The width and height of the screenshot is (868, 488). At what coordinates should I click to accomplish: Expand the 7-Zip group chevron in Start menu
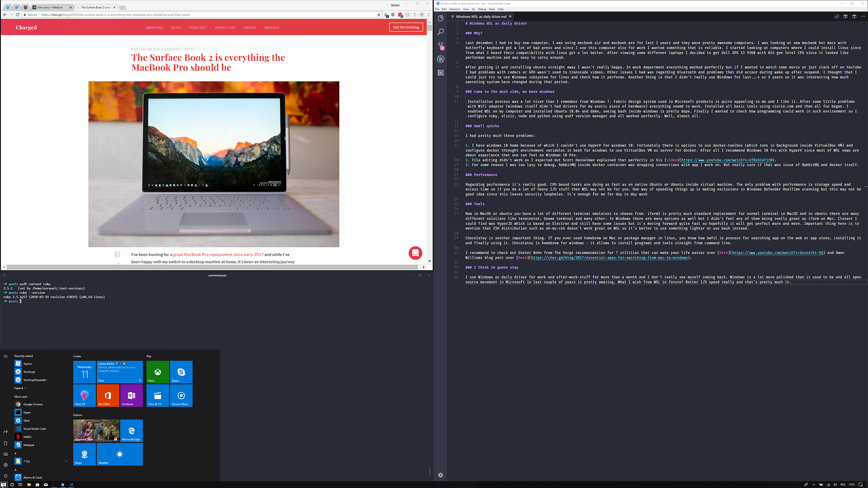coord(66,461)
